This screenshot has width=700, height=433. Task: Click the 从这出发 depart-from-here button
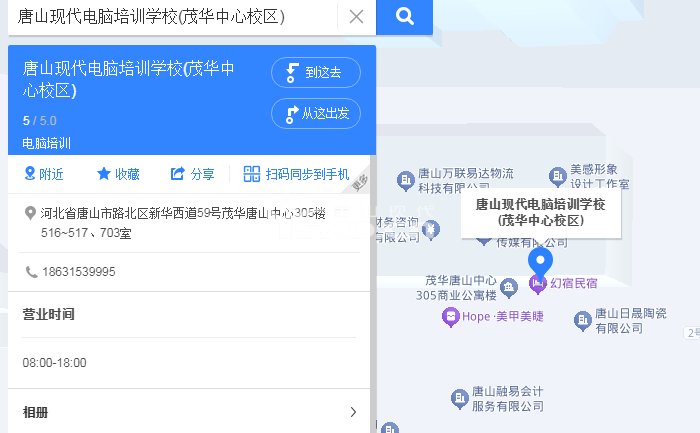pos(316,113)
